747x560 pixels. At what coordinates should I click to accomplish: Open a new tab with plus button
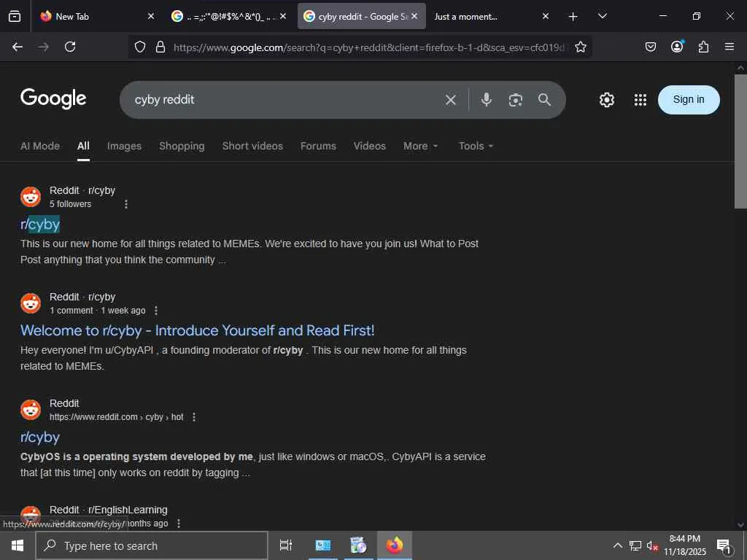click(x=573, y=16)
